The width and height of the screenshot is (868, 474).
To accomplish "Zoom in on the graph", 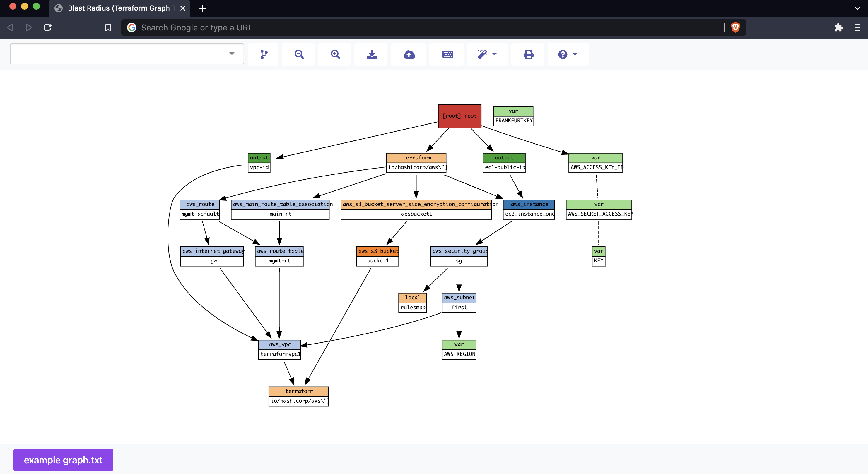I will (x=335, y=54).
